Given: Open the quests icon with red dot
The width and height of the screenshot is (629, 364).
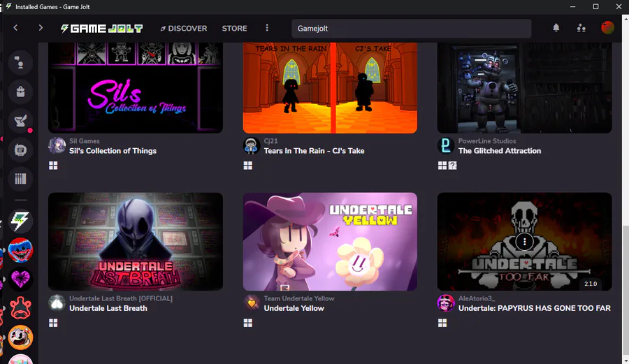Looking at the screenshot, I should pos(20,121).
